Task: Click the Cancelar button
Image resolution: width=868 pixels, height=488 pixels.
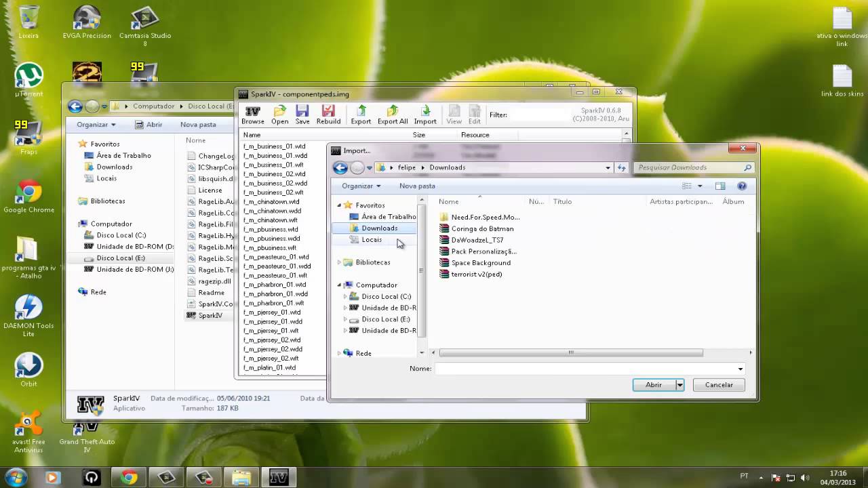Action: pyautogui.click(x=719, y=385)
